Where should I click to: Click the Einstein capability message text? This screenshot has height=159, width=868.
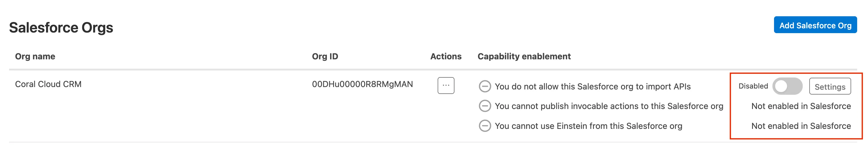[x=588, y=126]
